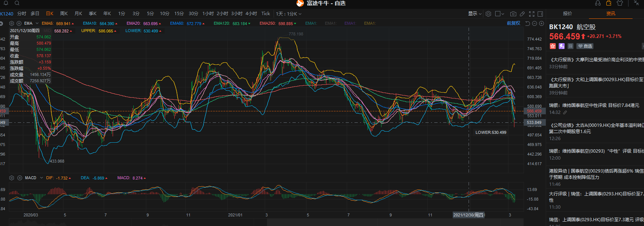Switch to 1小时 interval
644x226 pixels.
(208, 14)
